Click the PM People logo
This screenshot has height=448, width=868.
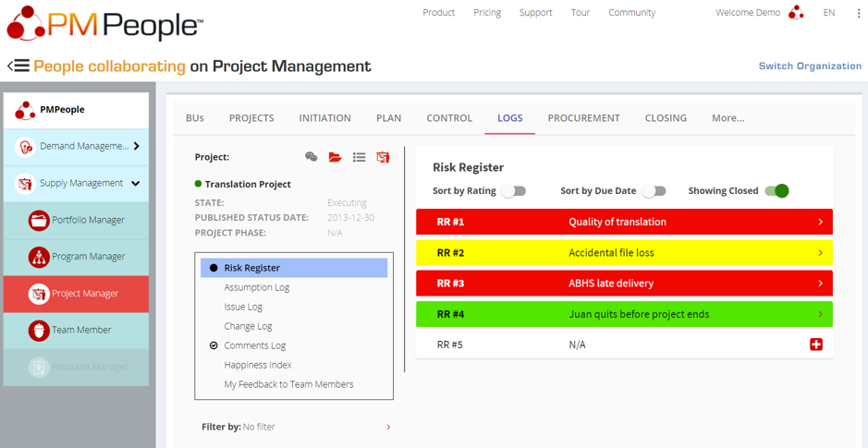(105, 23)
